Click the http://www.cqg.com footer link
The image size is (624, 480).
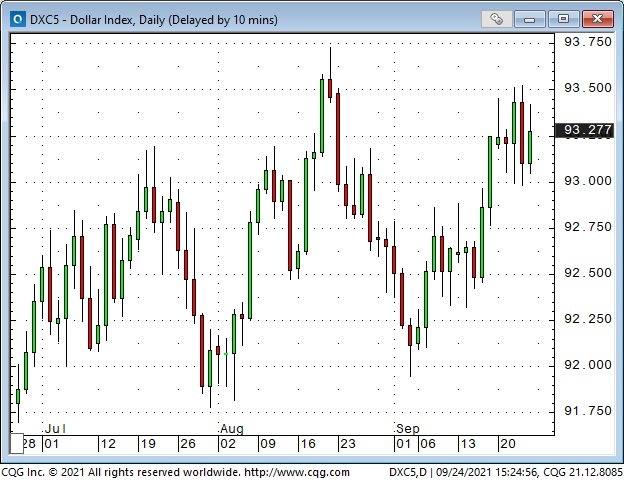coord(297,472)
